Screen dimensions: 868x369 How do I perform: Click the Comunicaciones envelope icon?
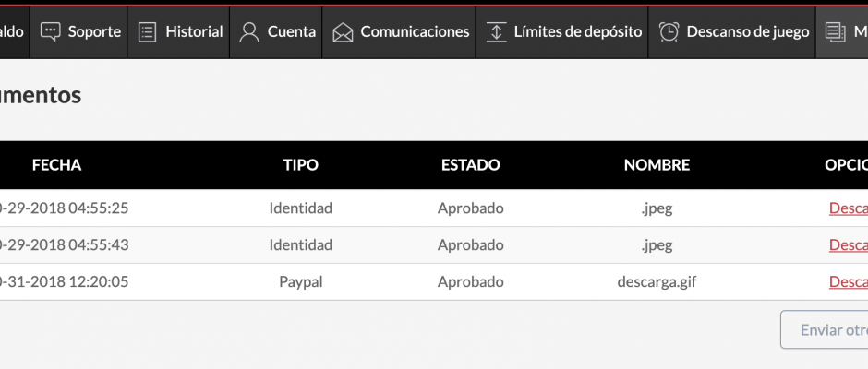point(343,32)
